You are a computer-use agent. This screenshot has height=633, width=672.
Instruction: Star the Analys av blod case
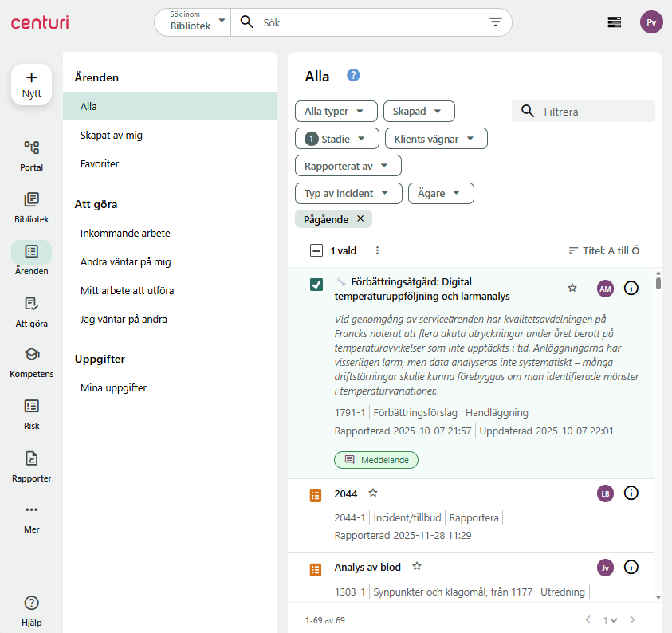416,567
